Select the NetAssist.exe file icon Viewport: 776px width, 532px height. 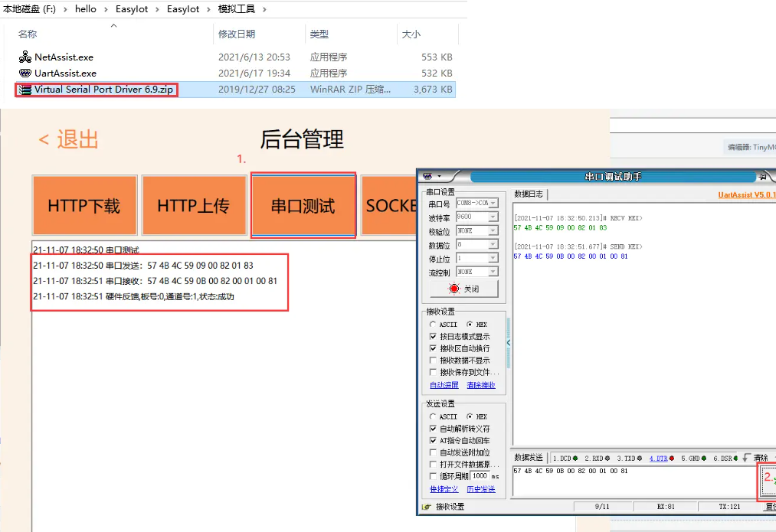tap(25, 57)
